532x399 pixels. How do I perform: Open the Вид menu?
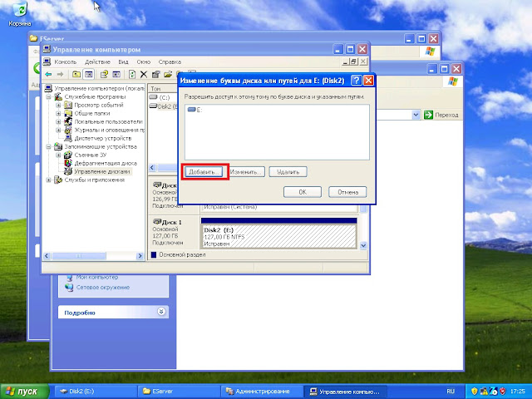tap(123, 62)
